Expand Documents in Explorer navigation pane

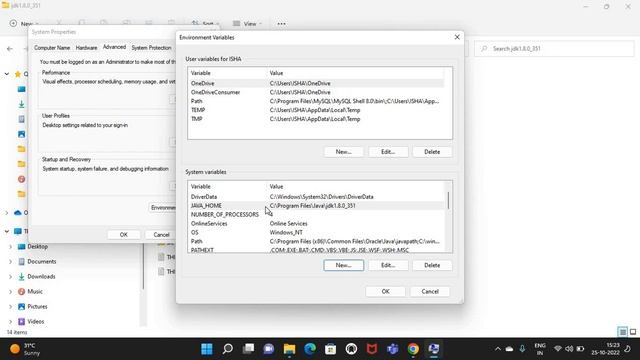click(x=10, y=262)
